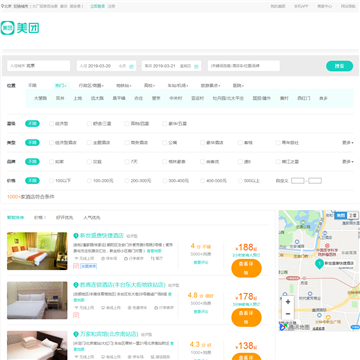Screen dimensions: 360x360
Task: Expand the 高校 dropdown
Action: [x=149, y=86]
